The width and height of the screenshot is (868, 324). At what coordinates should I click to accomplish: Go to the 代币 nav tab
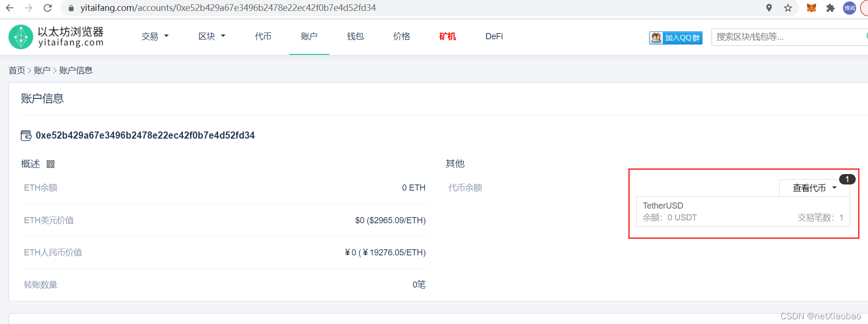coord(263,36)
